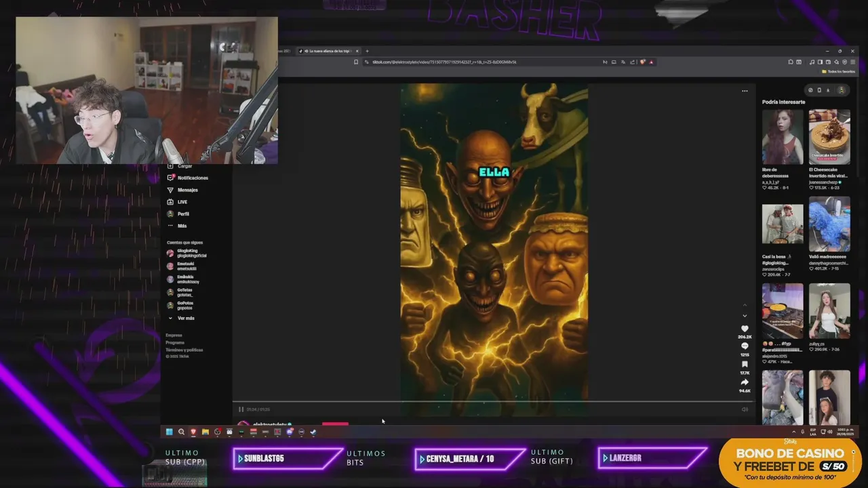Share the video using the arrow icon
The height and width of the screenshot is (488, 868).
tap(745, 382)
